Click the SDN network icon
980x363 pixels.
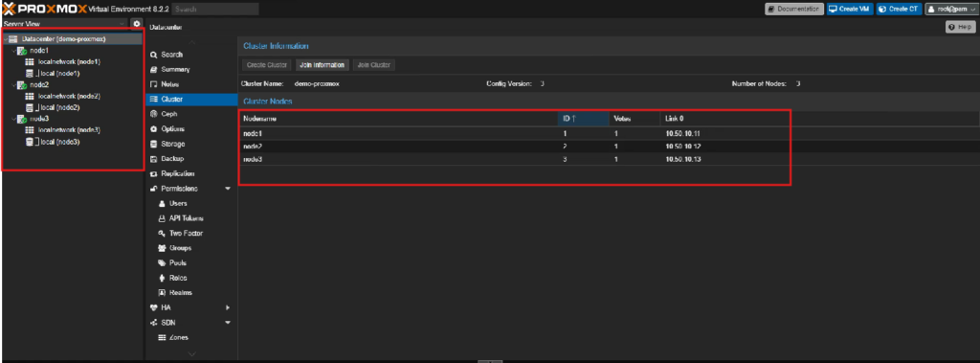[154, 323]
